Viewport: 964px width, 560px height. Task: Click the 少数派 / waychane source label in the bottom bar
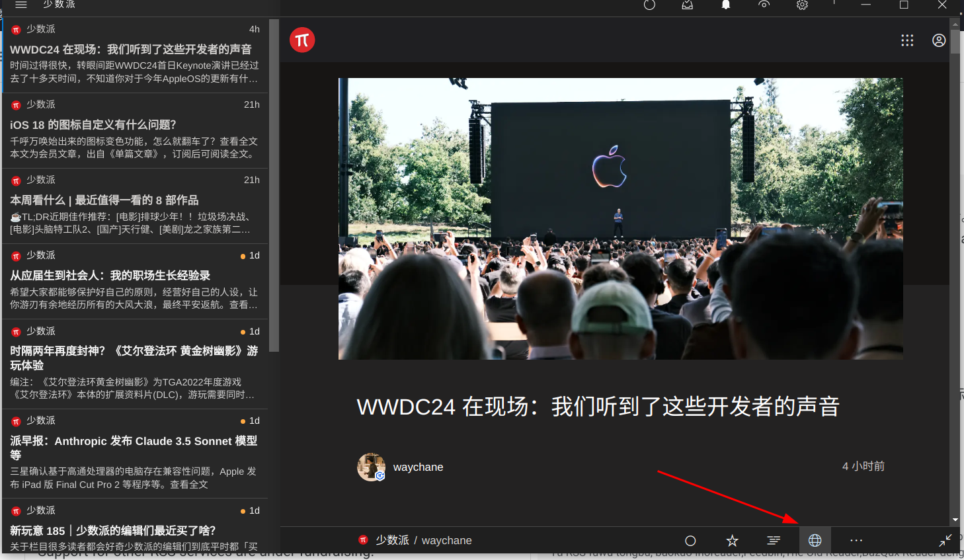click(423, 540)
